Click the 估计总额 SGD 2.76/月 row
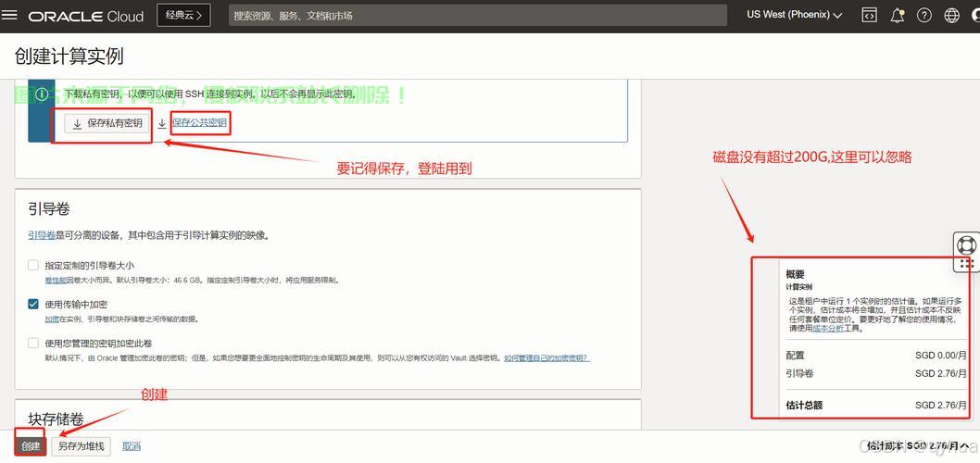Image resolution: width=980 pixels, height=463 pixels. [x=875, y=406]
